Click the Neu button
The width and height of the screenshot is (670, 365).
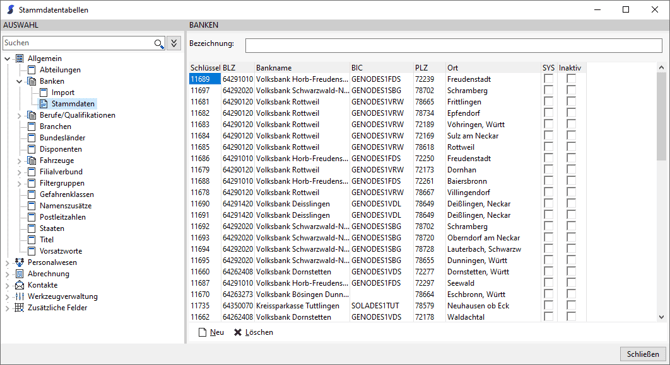point(212,332)
